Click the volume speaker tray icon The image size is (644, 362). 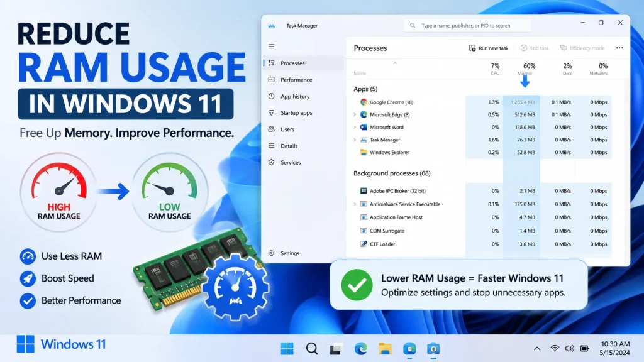(569, 349)
